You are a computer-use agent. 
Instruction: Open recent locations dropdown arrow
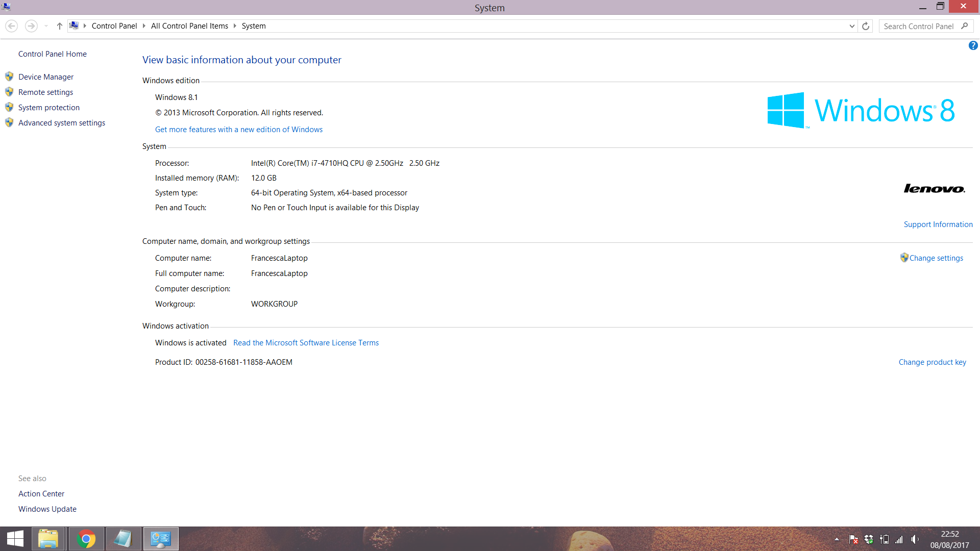(x=46, y=26)
